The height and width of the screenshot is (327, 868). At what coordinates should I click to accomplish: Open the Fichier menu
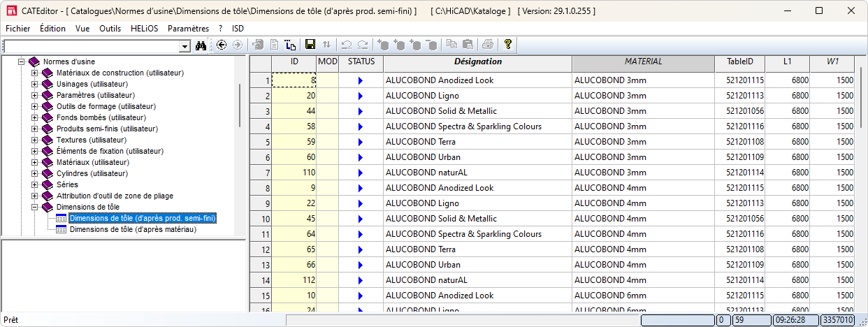tap(18, 29)
